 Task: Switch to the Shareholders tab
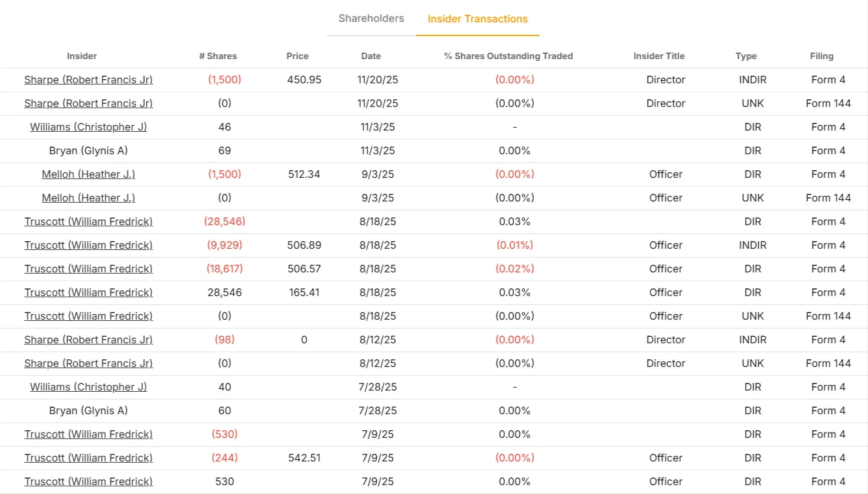pos(371,18)
